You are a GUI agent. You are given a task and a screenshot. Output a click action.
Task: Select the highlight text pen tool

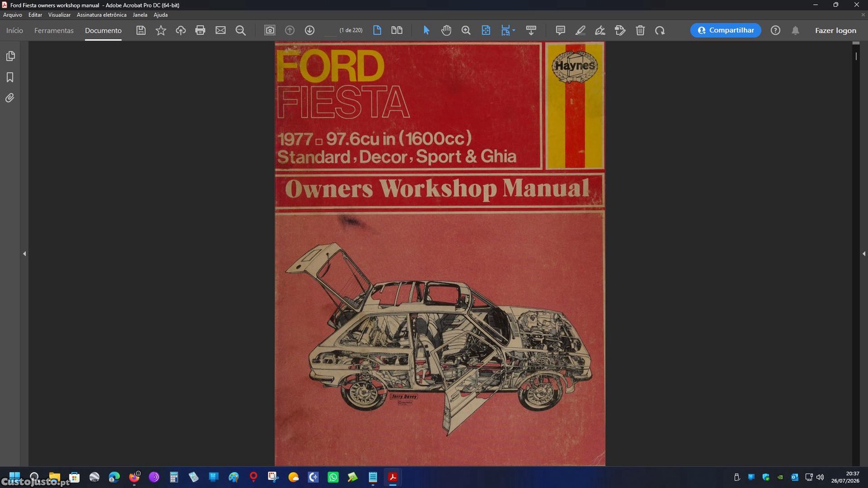pyautogui.click(x=580, y=30)
